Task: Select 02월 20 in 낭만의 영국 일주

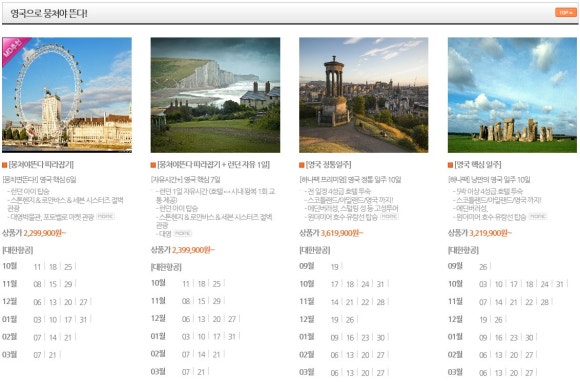Action: click(514, 355)
